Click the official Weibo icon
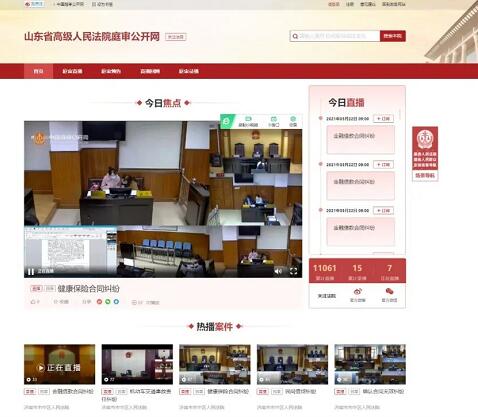This screenshot has width=478, height=417. coord(358,292)
